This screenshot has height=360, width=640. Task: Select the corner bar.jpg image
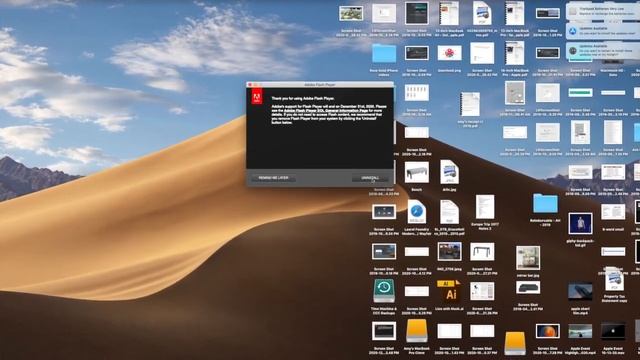click(x=528, y=258)
